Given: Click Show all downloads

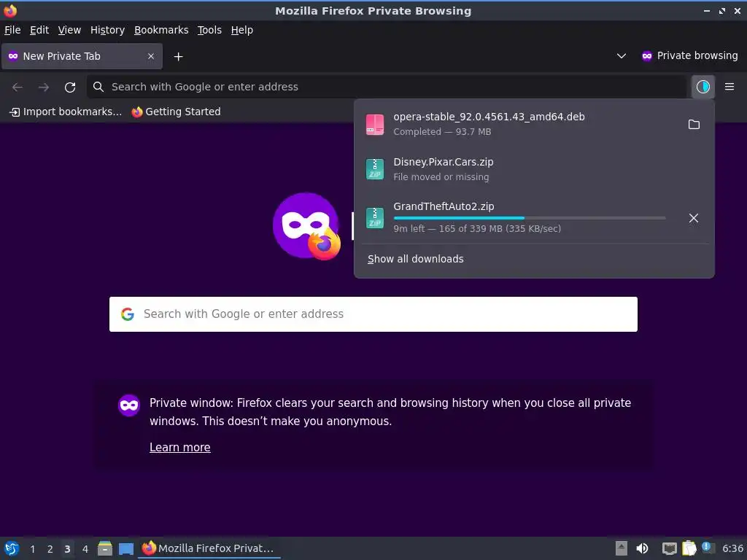Looking at the screenshot, I should (415, 259).
